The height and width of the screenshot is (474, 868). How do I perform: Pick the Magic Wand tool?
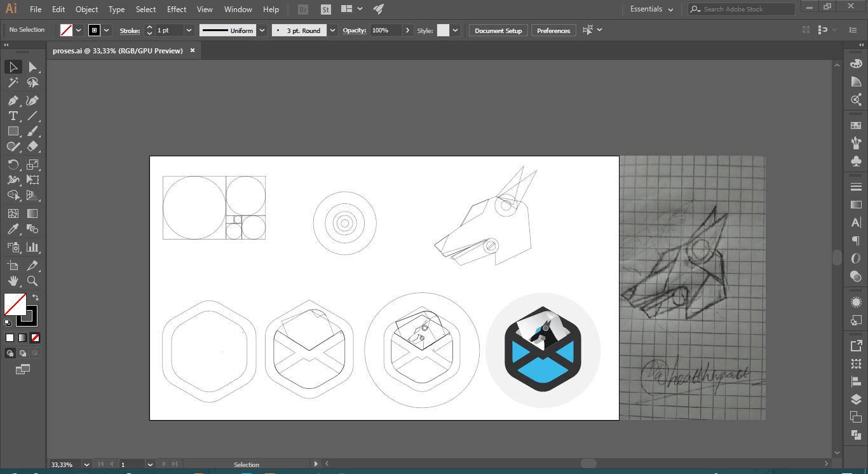click(x=13, y=83)
